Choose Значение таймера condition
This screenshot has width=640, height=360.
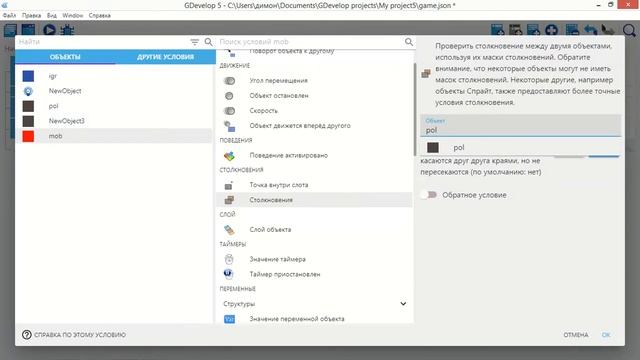pyautogui.click(x=314, y=259)
